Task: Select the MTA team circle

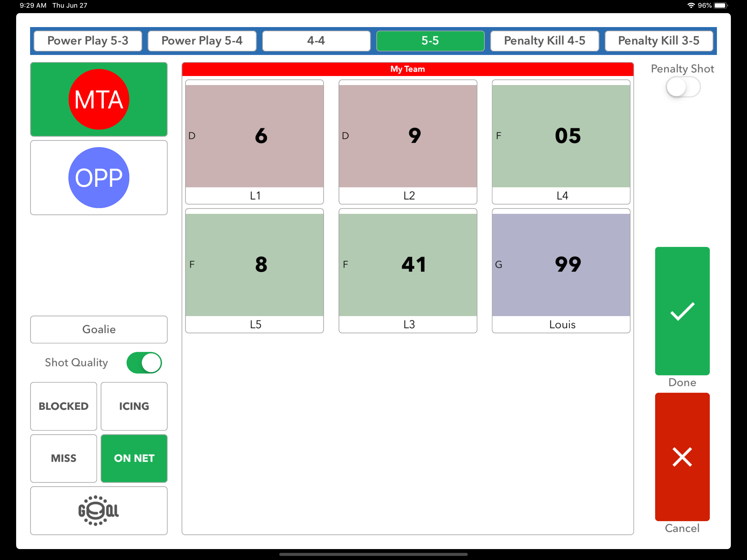Action: [x=99, y=99]
